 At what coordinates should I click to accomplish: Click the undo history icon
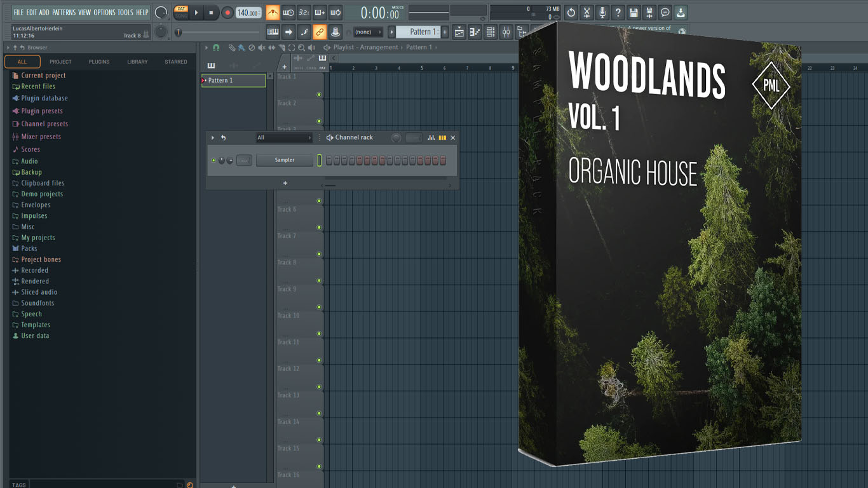point(571,13)
